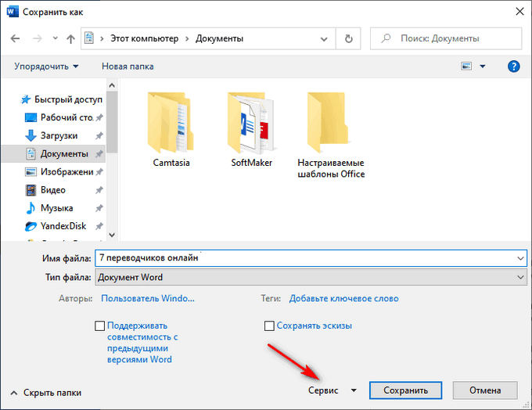Open the Сервис tools dropdown
This screenshot has width=532, height=410.
point(332,390)
